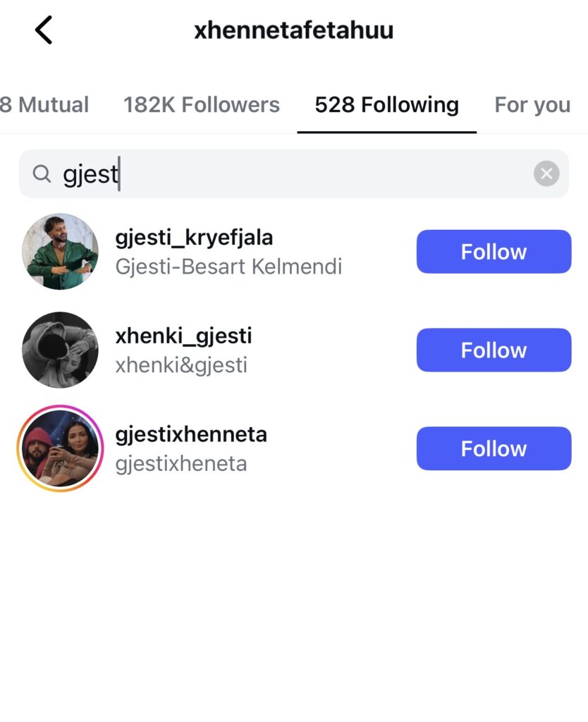
Task: Tap the xhennetafetahuu header title
Action: click(x=294, y=30)
